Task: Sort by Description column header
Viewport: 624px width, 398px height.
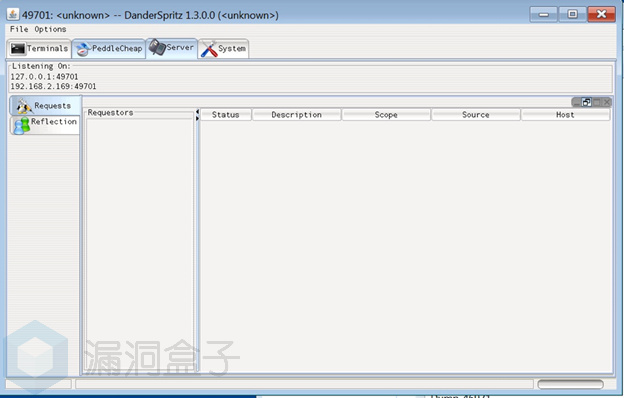Action: click(x=296, y=115)
